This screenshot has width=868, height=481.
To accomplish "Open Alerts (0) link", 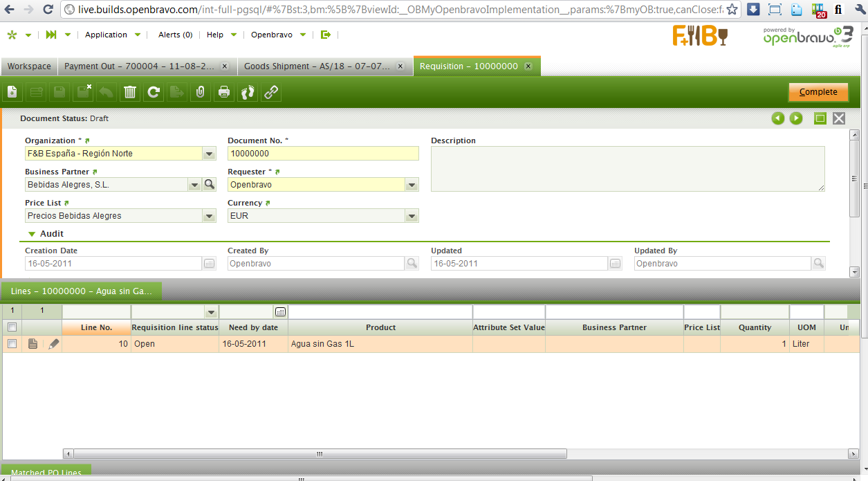I will point(176,35).
